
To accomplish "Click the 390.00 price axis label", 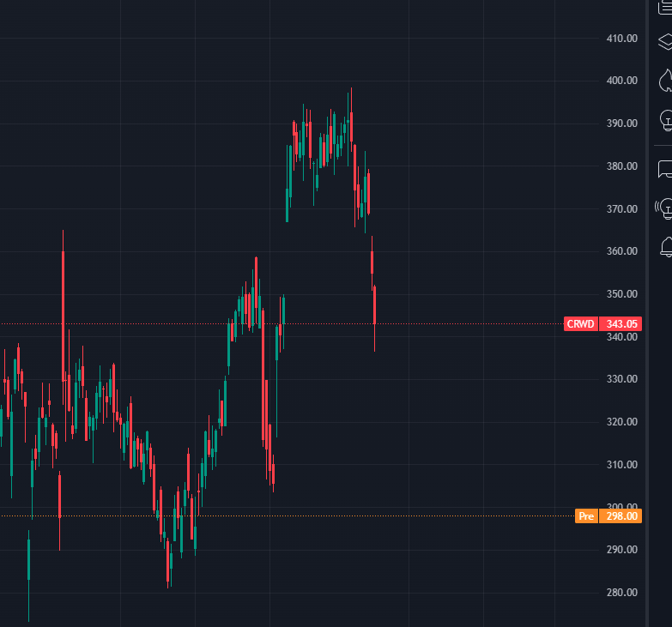I will coord(622,124).
